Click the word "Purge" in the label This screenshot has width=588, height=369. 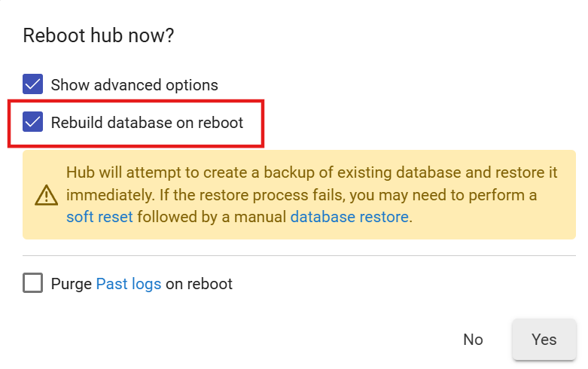[x=72, y=284]
